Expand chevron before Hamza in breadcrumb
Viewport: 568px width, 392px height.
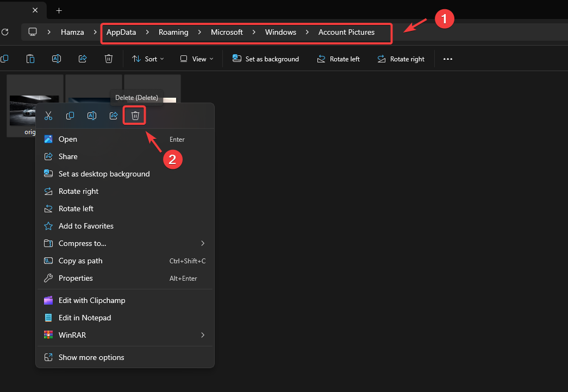click(x=49, y=32)
